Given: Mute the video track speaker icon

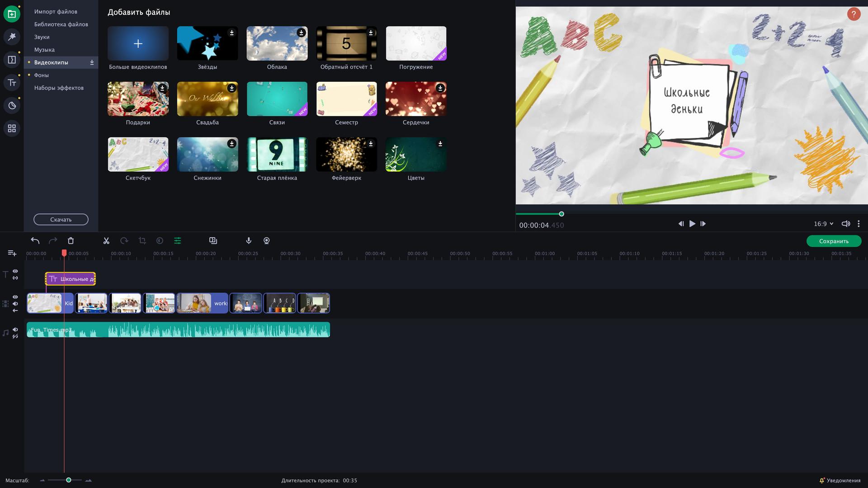Looking at the screenshot, I should 15,304.
